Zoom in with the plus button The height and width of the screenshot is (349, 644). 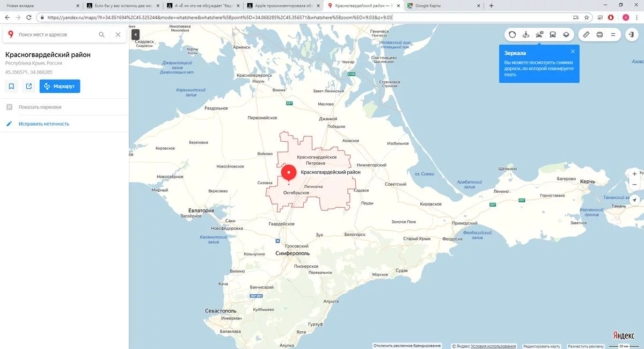(634, 174)
